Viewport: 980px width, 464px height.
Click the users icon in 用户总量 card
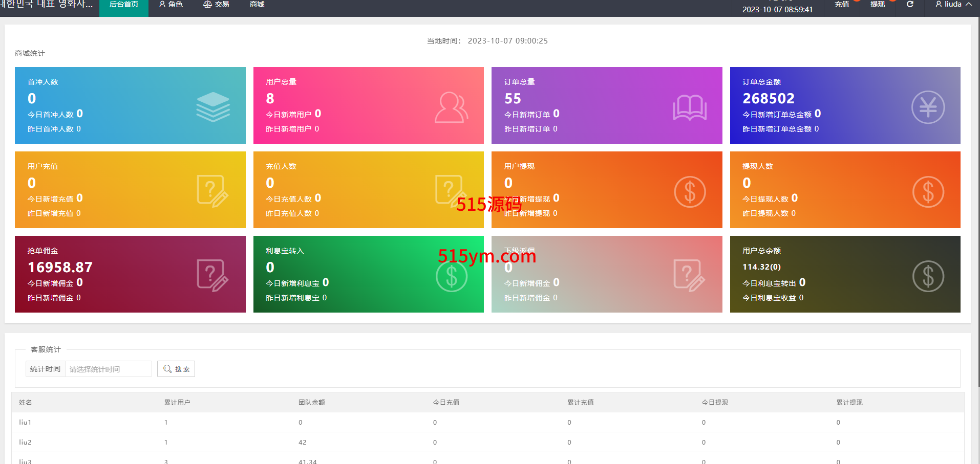pyautogui.click(x=451, y=107)
